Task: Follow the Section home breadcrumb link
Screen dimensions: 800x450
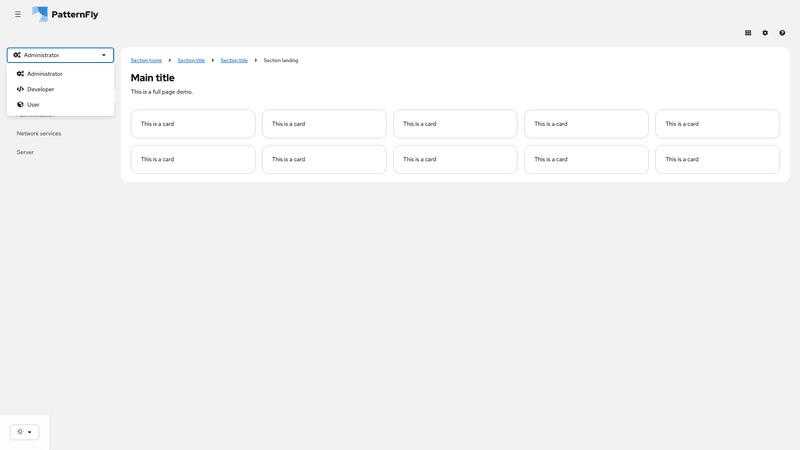Action: tap(146, 60)
